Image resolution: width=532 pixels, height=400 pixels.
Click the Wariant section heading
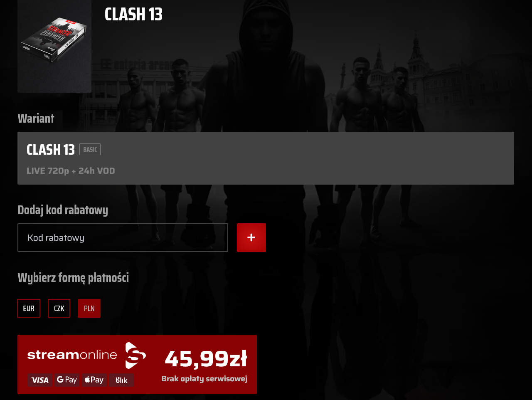pyautogui.click(x=36, y=119)
